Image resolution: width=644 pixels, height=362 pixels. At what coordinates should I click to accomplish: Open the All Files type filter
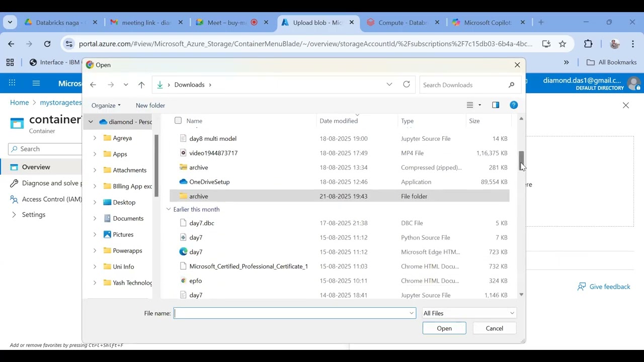[x=469, y=313]
